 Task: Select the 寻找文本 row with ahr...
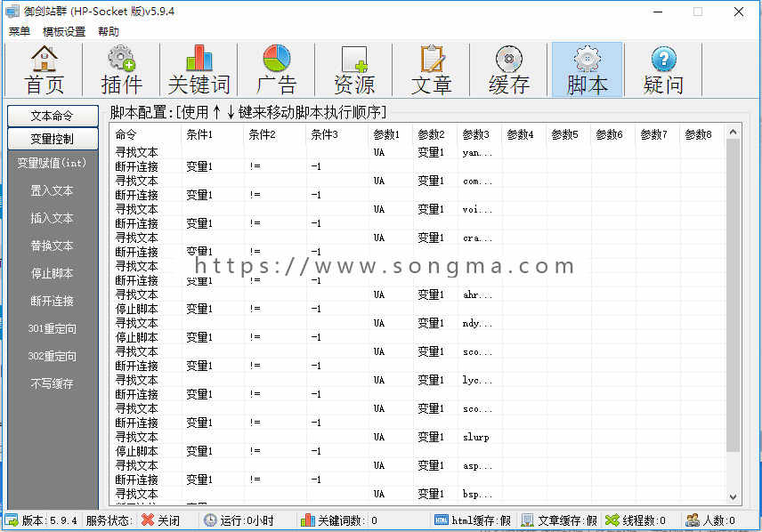pos(417,294)
